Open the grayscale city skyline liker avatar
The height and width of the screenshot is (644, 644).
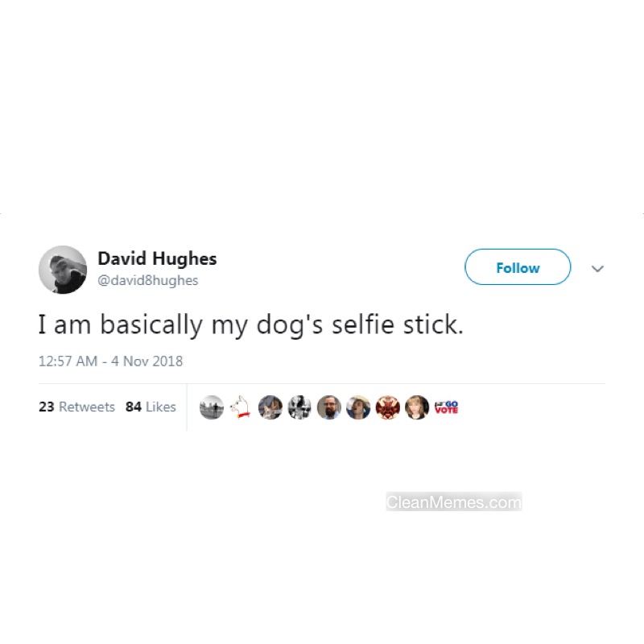pyautogui.click(x=212, y=407)
